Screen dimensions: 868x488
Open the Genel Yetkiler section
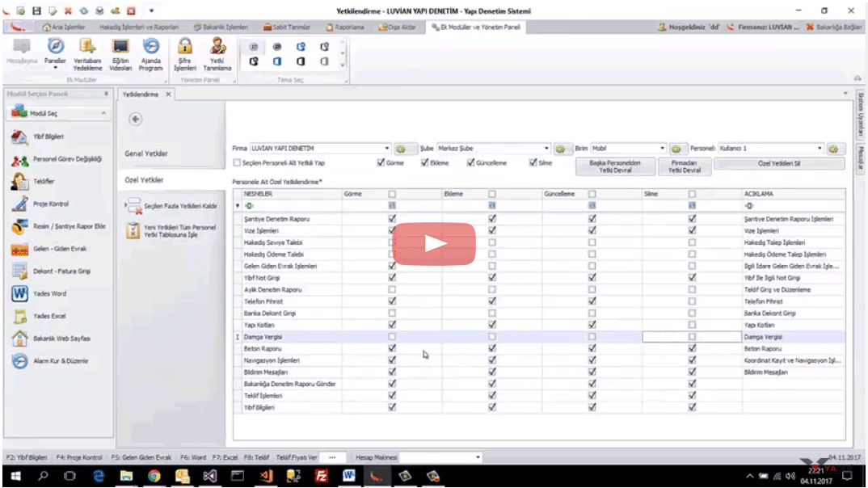tap(146, 154)
